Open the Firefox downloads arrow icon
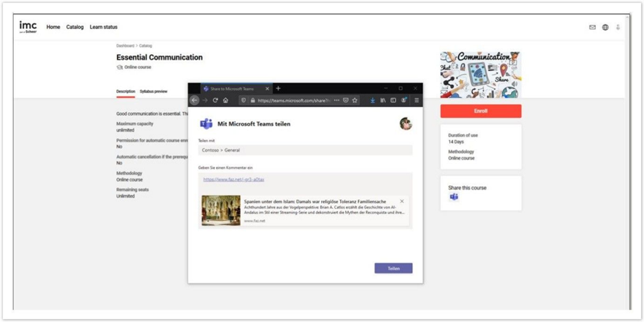The image size is (644, 322). [x=372, y=100]
